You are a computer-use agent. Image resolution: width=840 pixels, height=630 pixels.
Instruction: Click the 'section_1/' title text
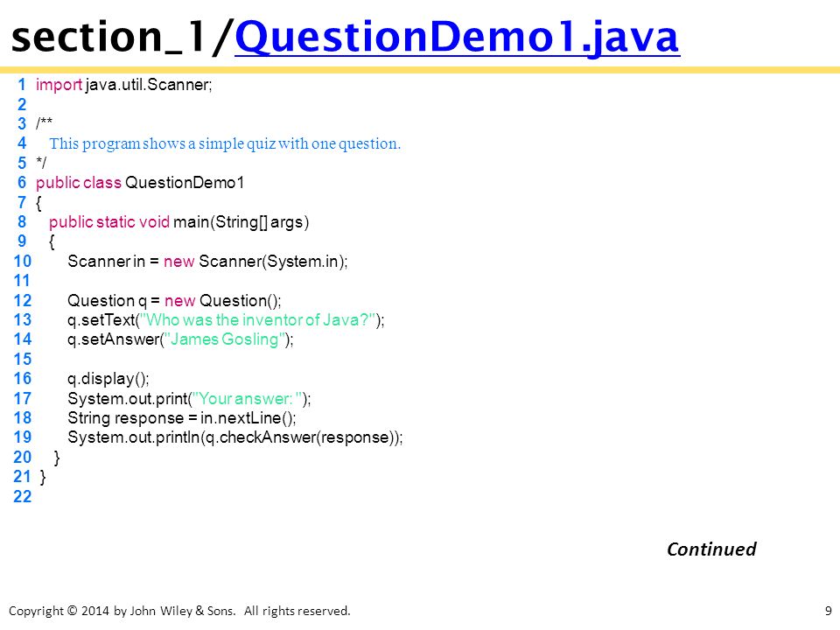point(122,37)
